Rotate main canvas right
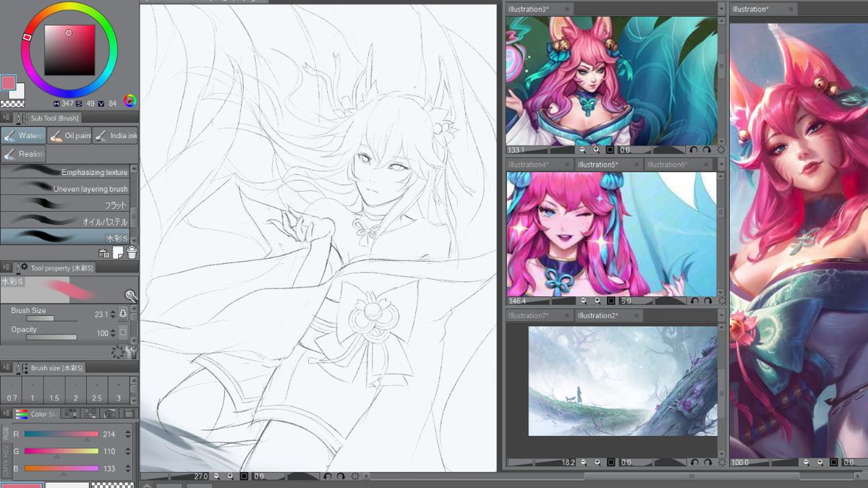The width and height of the screenshot is (868, 488). [341, 476]
